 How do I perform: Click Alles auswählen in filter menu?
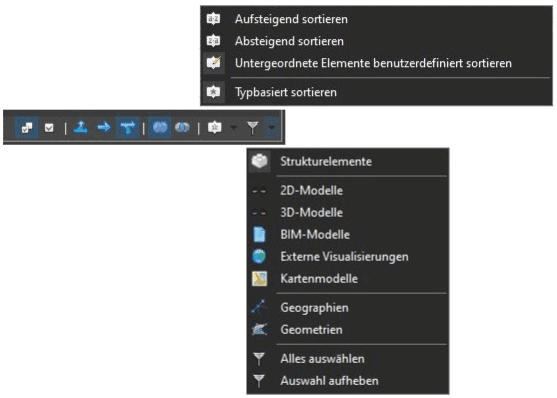[348, 359]
